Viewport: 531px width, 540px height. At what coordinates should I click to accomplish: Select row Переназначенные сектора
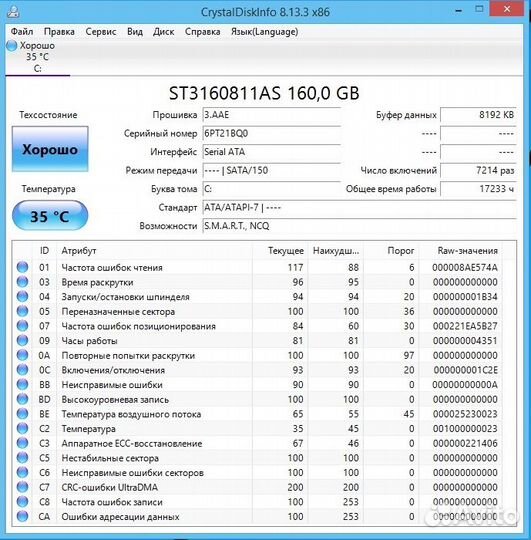(x=258, y=311)
